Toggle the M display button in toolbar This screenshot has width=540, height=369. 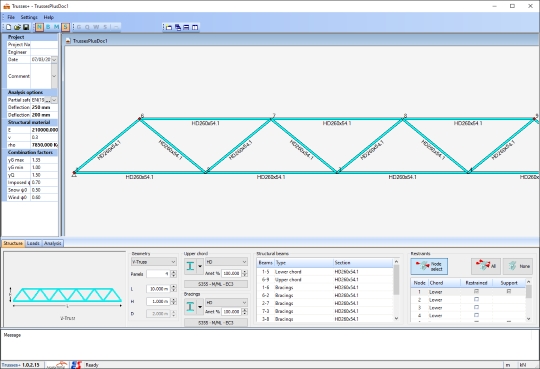coord(56,27)
